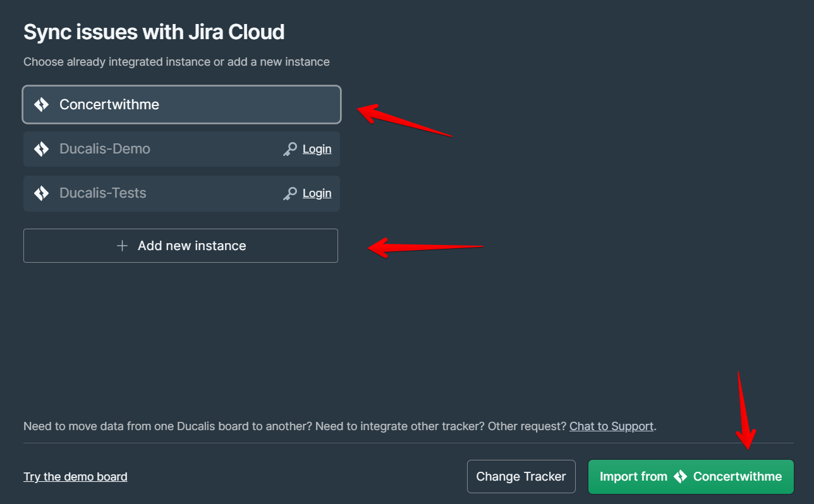
Task: Select the Ducalis-Tests instance row
Action: point(158,193)
